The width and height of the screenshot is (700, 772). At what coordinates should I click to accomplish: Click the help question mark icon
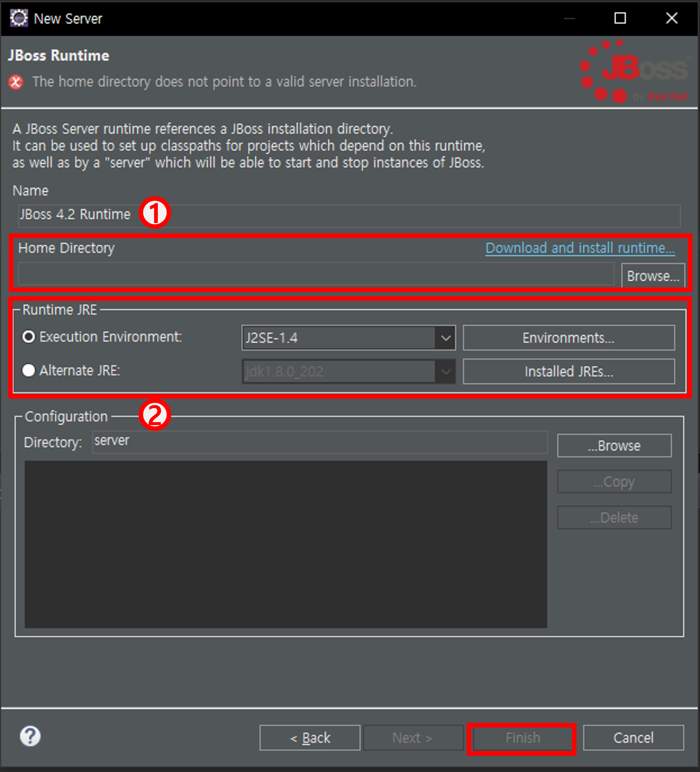coord(30,736)
